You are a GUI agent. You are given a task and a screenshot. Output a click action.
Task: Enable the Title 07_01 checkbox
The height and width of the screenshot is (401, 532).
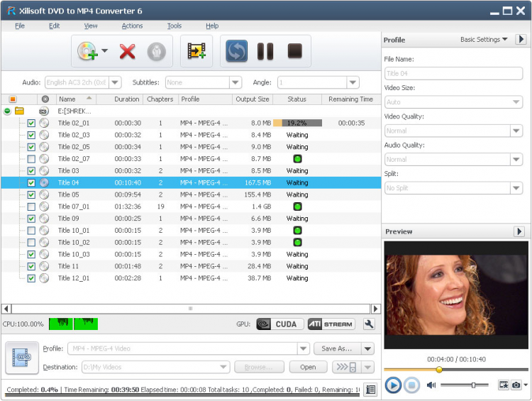click(31, 207)
